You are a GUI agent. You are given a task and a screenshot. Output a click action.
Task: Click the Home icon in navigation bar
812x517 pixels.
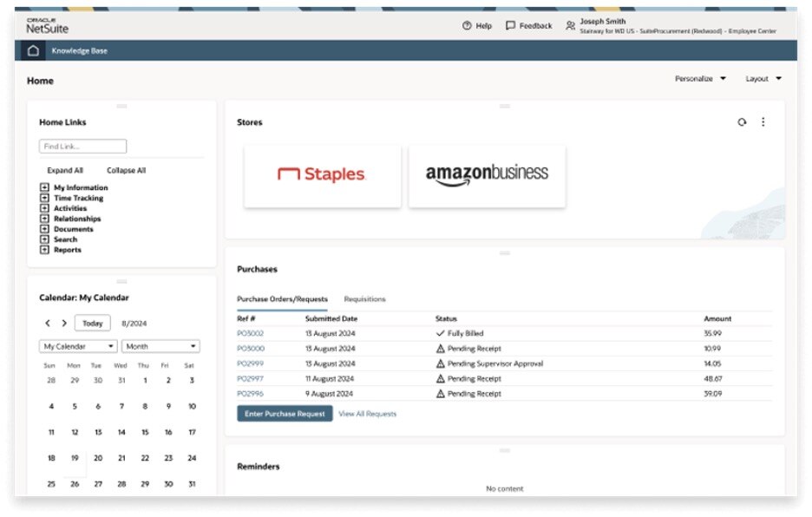point(33,51)
